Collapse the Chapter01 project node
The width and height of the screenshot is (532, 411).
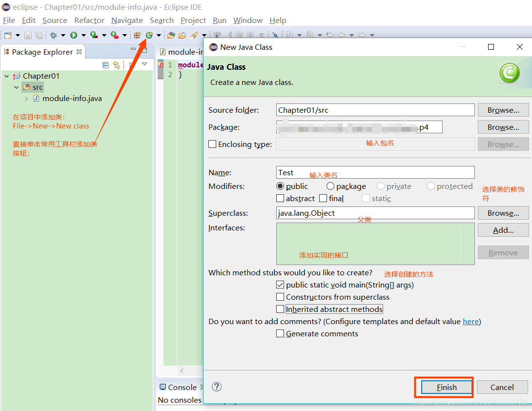(7, 76)
